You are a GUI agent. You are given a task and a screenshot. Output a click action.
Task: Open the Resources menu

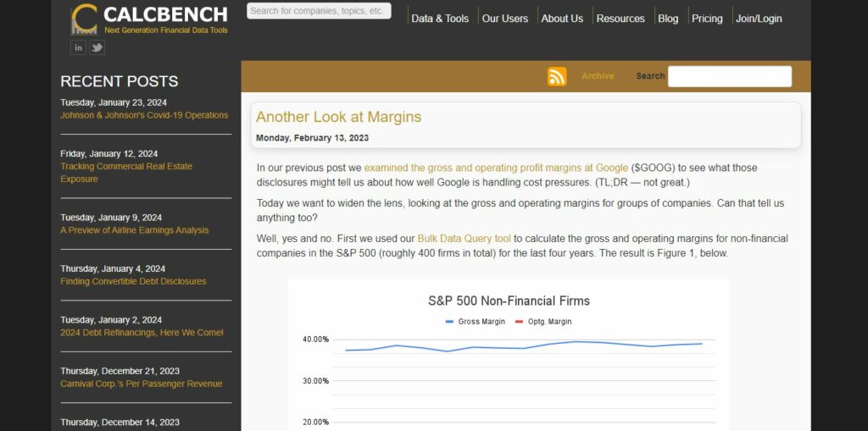(620, 19)
